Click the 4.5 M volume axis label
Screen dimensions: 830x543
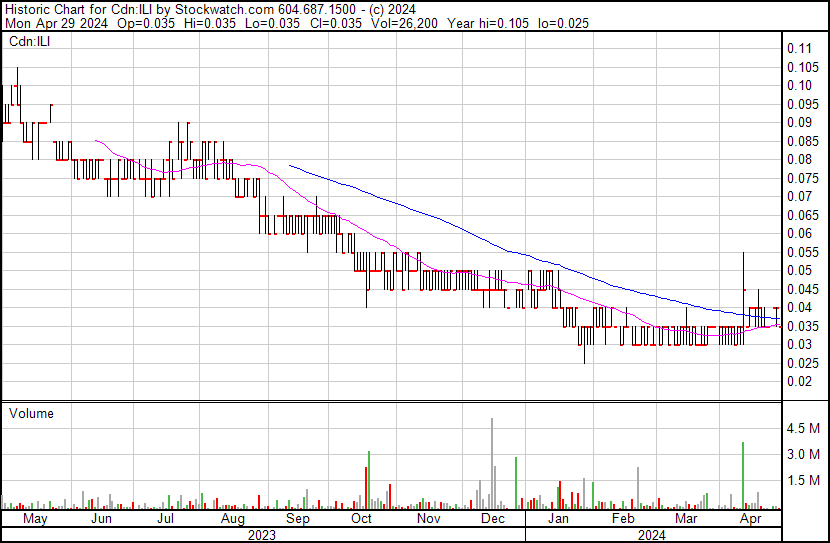point(803,428)
